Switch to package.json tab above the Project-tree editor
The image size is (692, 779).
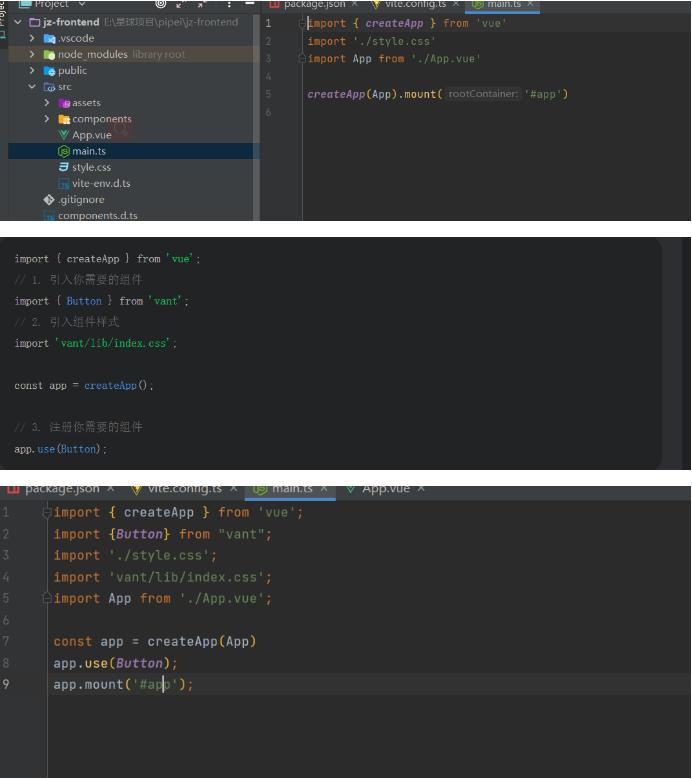[314, 4]
